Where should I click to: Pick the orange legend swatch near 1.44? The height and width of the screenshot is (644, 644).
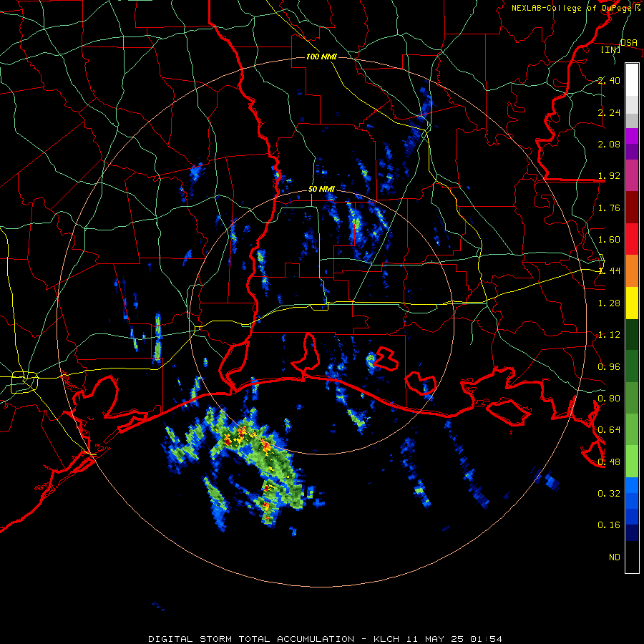click(x=632, y=271)
